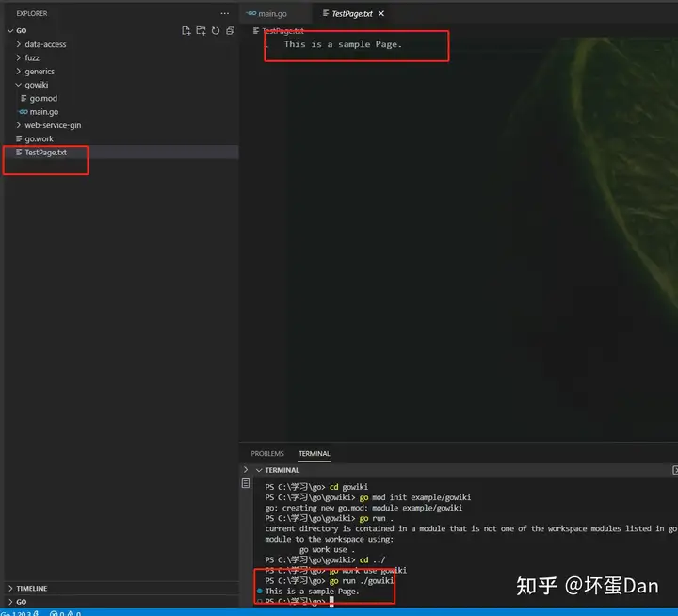
Task: Switch to the main.go editor tab
Action: pos(275,14)
